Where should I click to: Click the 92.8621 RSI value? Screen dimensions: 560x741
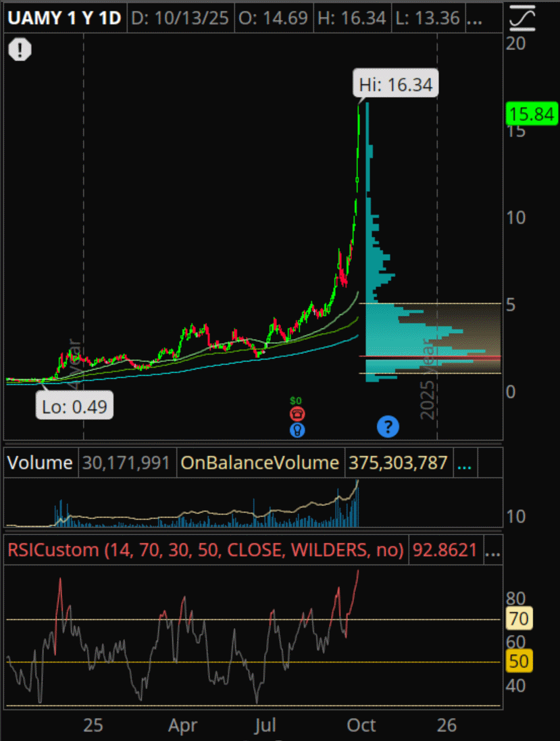tap(444, 550)
